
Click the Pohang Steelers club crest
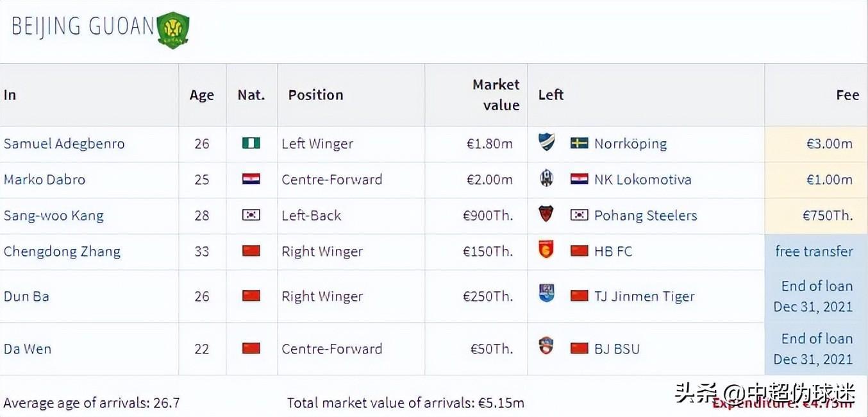tap(546, 214)
